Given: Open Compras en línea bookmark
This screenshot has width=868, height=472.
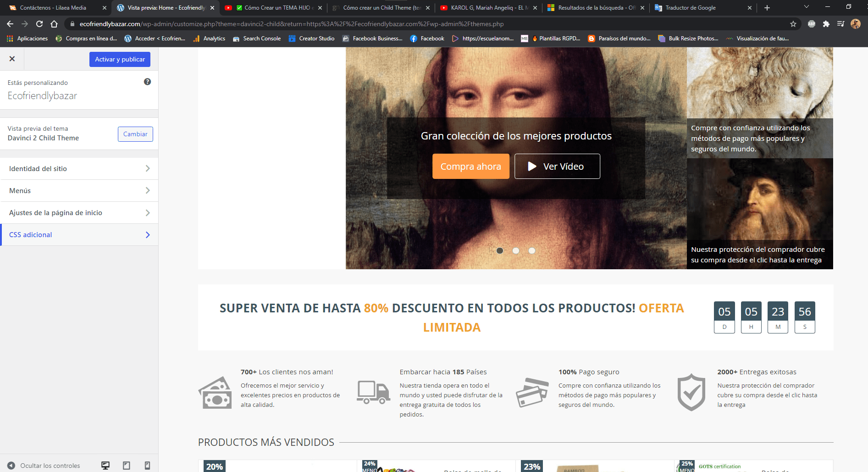Looking at the screenshot, I should (86, 39).
